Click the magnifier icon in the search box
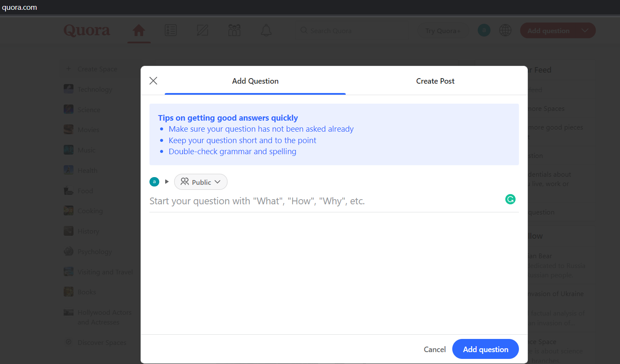 (304, 30)
